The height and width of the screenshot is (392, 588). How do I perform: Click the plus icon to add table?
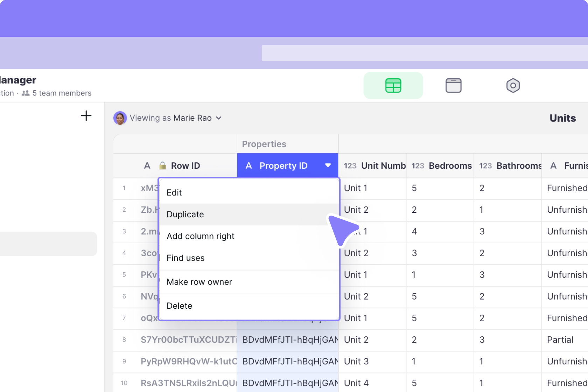click(x=86, y=116)
